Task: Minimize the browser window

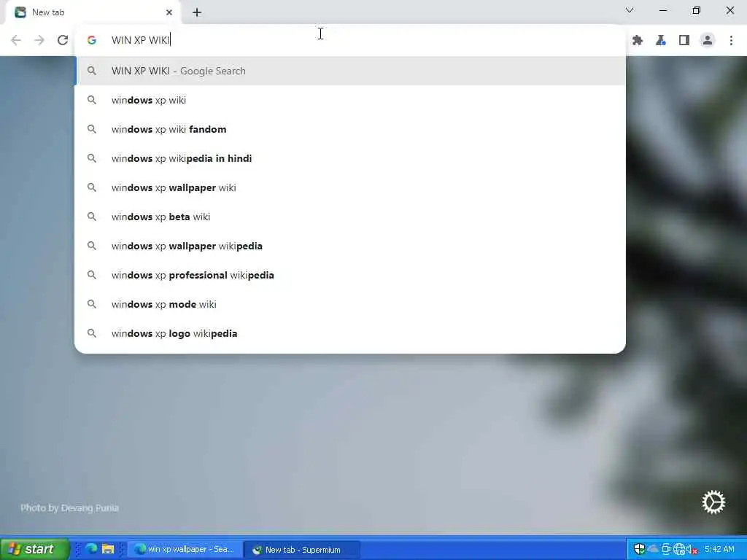Action: 663,10
